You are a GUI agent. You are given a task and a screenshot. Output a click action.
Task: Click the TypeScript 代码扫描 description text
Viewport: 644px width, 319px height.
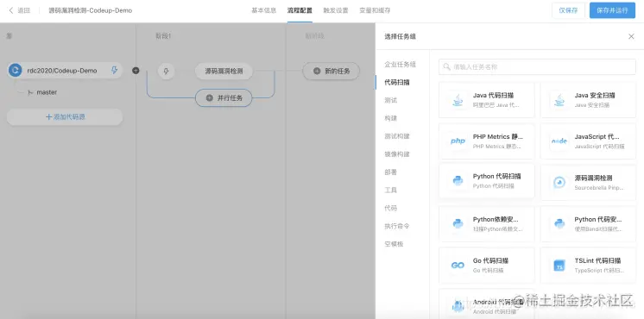click(599, 271)
